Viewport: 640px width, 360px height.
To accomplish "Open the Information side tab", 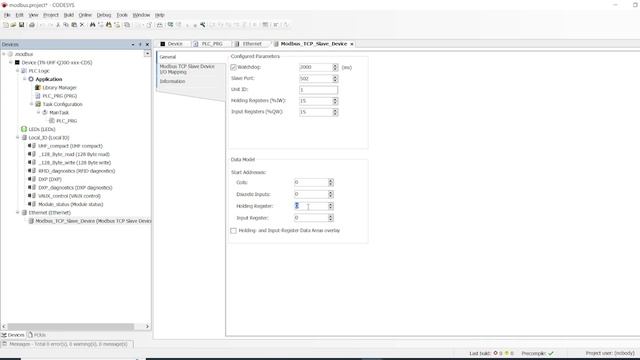I will (x=172, y=81).
